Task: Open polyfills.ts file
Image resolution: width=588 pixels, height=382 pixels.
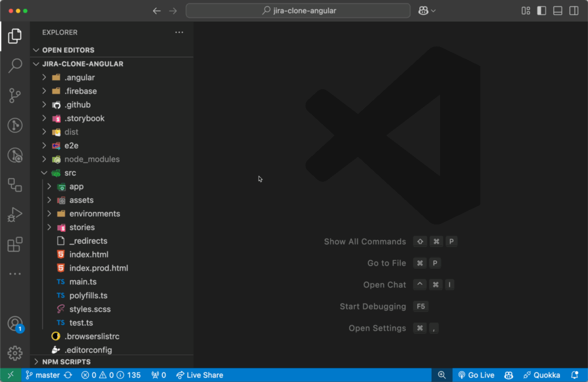Action: click(112, 295)
